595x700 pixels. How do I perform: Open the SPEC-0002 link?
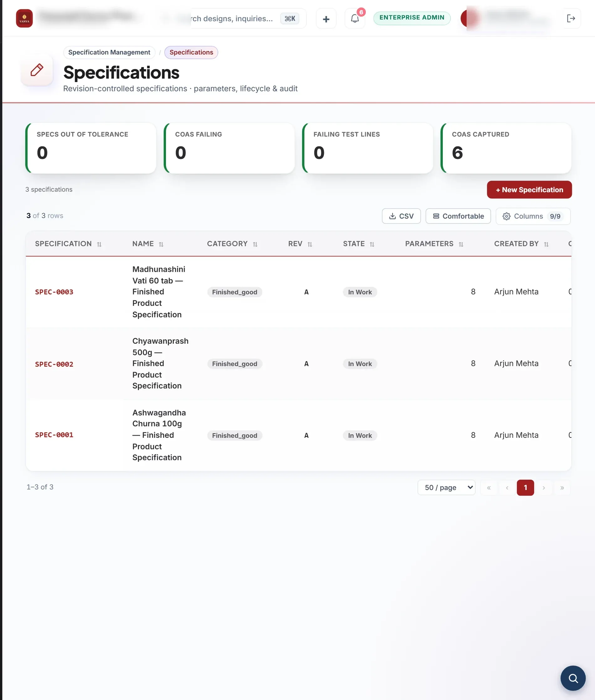(54, 364)
